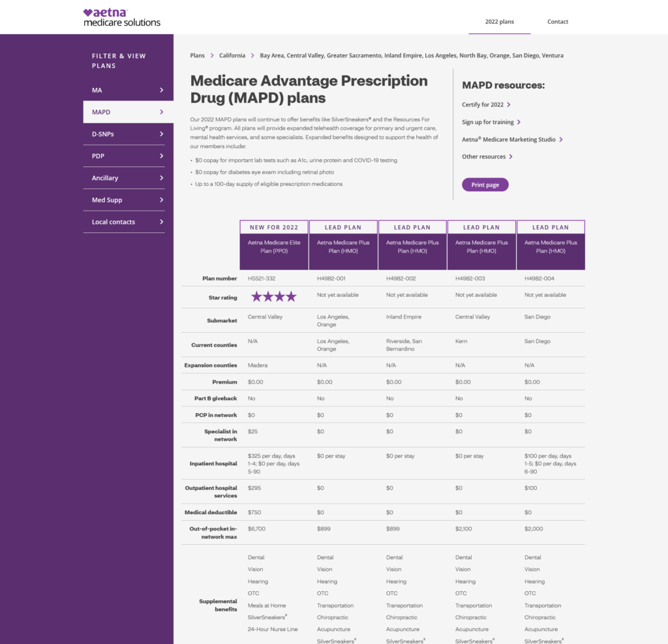Click the $100 outpatient hospital value
This screenshot has width=668, height=644.
coord(531,488)
